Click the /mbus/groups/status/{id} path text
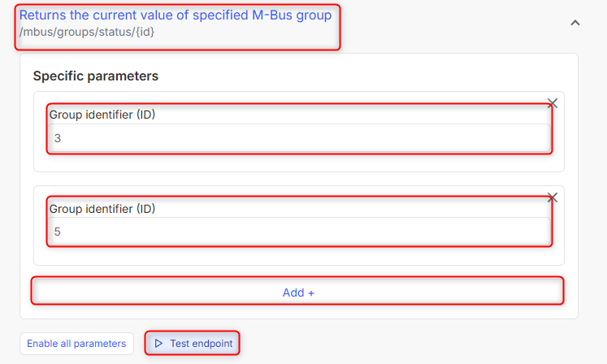Image resolution: width=607 pixels, height=364 pixels. (x=86, y=32)
